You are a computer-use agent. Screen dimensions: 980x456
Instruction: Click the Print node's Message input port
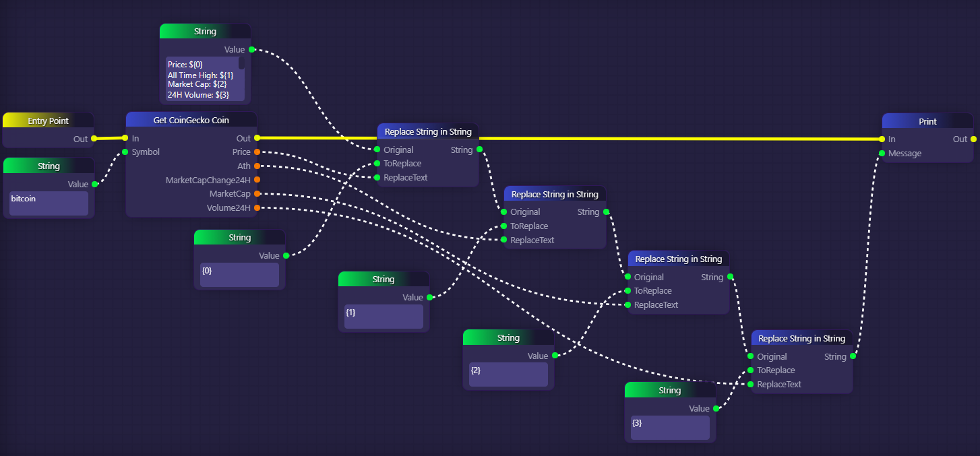(882, 154)
